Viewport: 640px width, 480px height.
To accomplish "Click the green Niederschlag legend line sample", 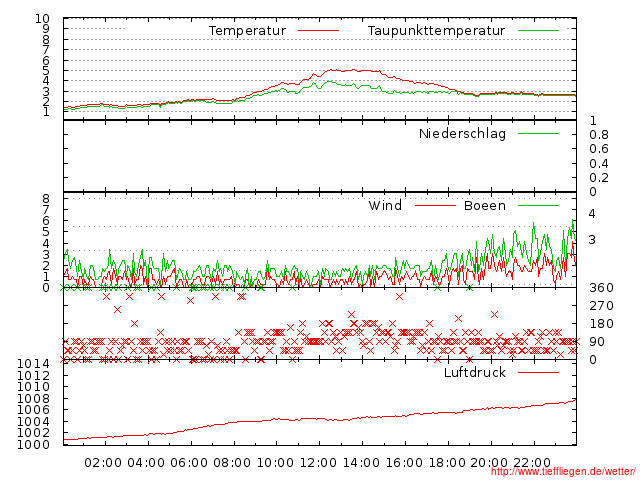I will [538, 133].
